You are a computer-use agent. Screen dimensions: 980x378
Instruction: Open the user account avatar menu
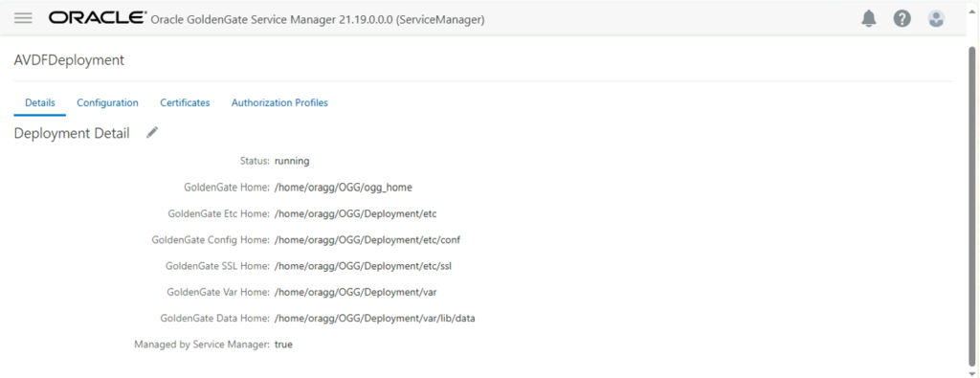coord(936,19)
